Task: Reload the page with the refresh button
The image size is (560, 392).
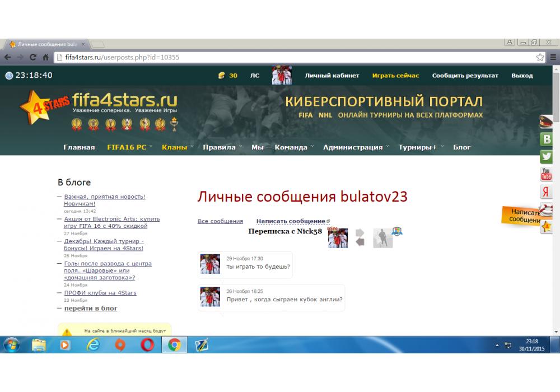Action: click(33, 57)
